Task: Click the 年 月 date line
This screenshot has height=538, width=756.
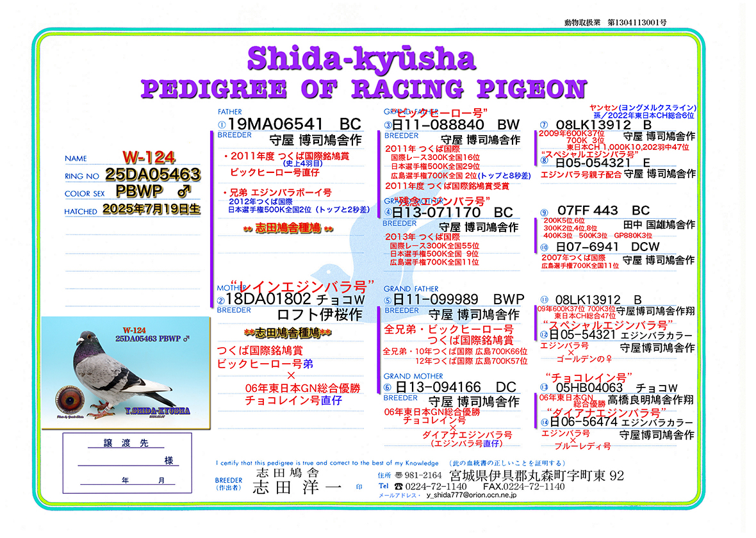Action: point(128,480)
